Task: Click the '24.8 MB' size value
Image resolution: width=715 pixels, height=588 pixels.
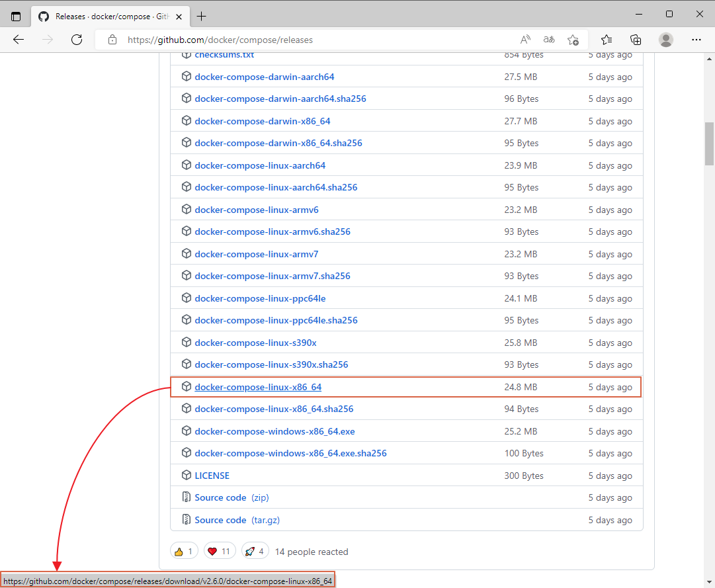Action: coord(521,387)
